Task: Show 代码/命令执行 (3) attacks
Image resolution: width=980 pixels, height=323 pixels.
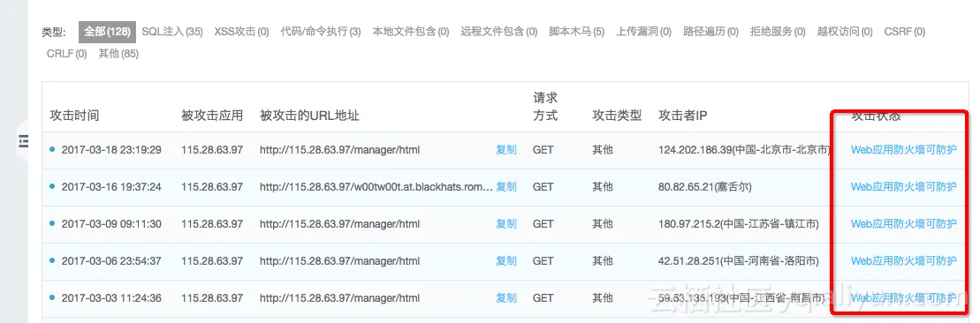Action: pos(321,31)
